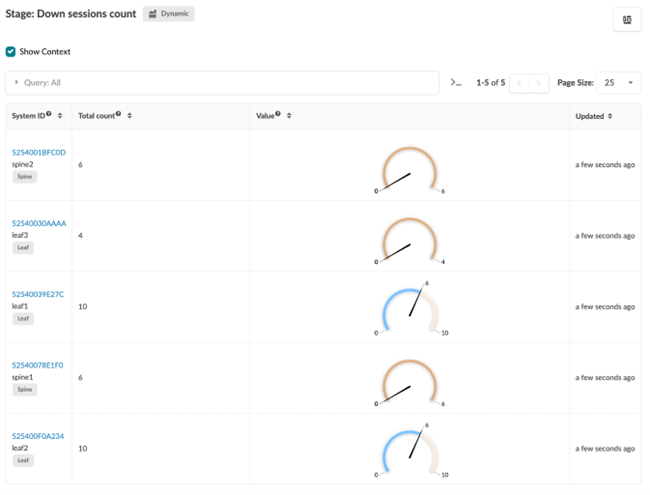650x495 pixels.
Task: Click 'a few seconds ago' in leaf2 row
Action: coord(605,449)
